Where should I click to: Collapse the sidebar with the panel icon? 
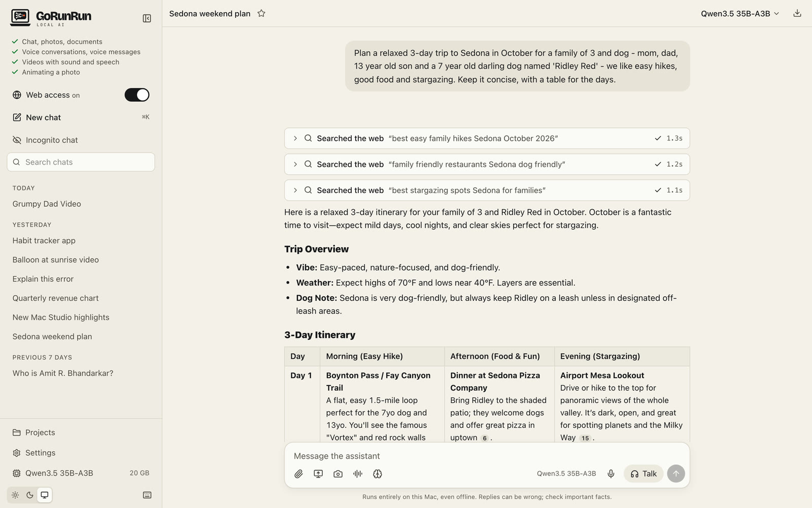(x=147, y=18)
